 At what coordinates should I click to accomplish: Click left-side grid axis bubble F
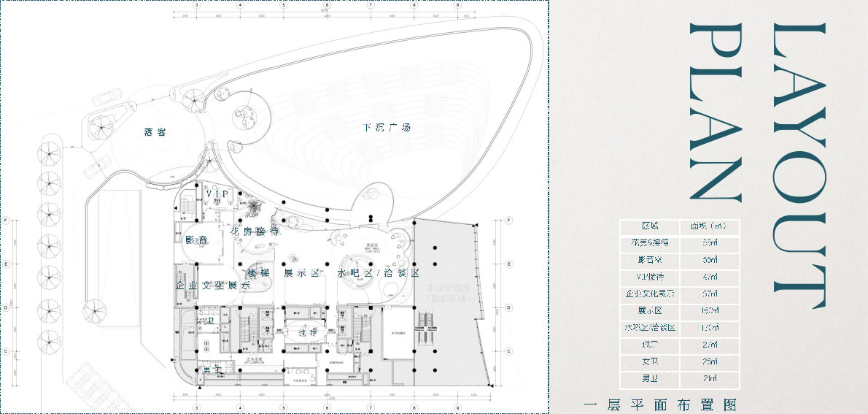[x=6, y=220]
